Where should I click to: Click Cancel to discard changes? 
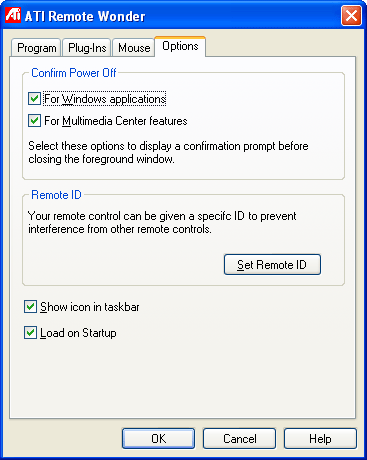[239, 438]
